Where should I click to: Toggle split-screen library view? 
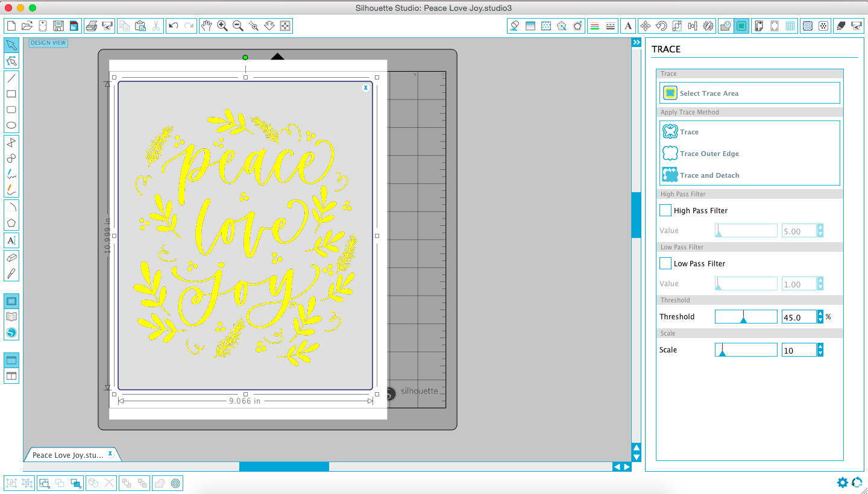click(11, 376)
